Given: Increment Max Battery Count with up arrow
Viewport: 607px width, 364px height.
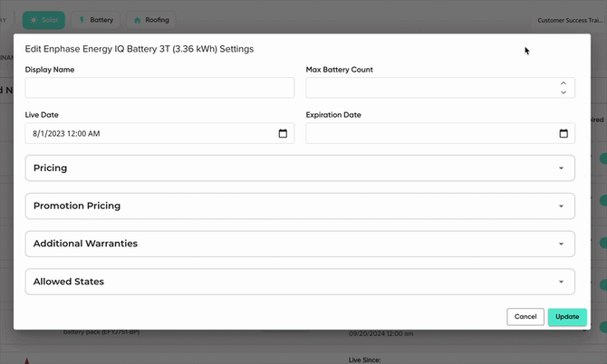Looking at the screenshot, I should click(x=564, y=83).
